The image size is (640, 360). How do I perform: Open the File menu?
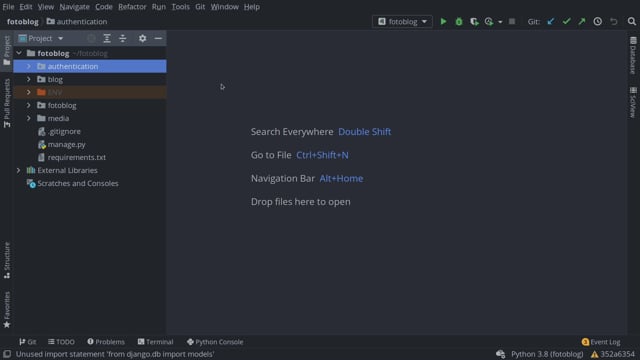click(x=8, y=7)
